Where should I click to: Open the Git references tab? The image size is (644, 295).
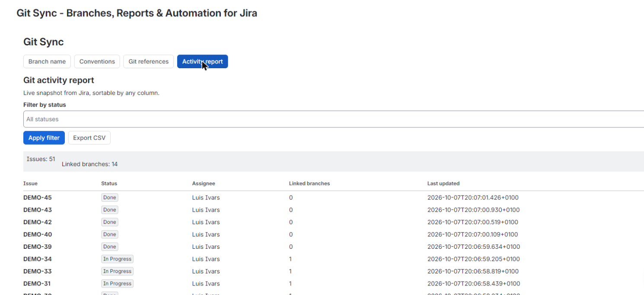click(x=149, y=61)
